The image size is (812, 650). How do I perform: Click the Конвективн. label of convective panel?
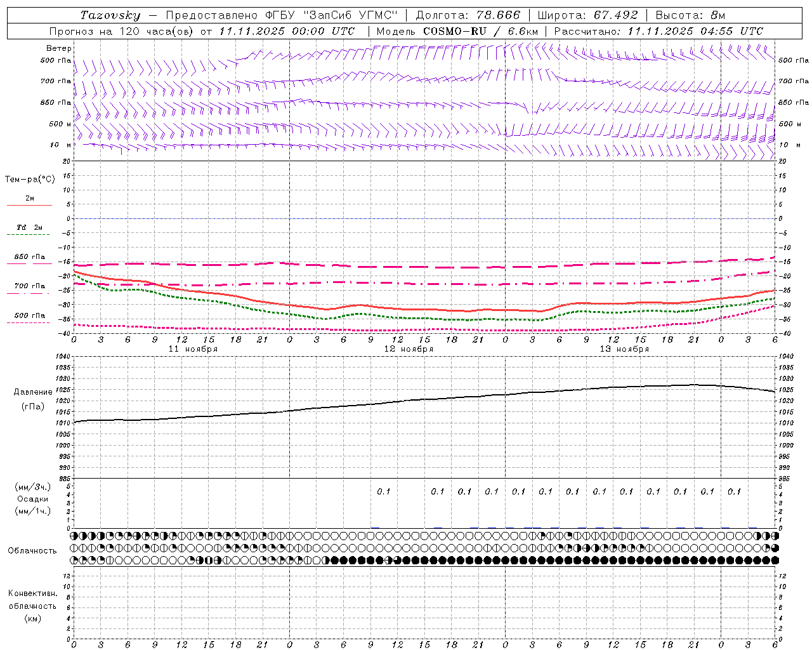coord(32,594)
